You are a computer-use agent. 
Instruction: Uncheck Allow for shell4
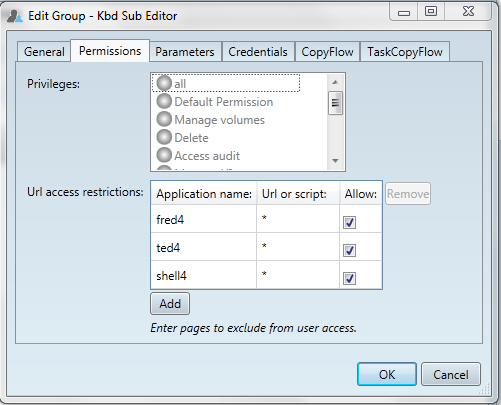click(349, 278)
